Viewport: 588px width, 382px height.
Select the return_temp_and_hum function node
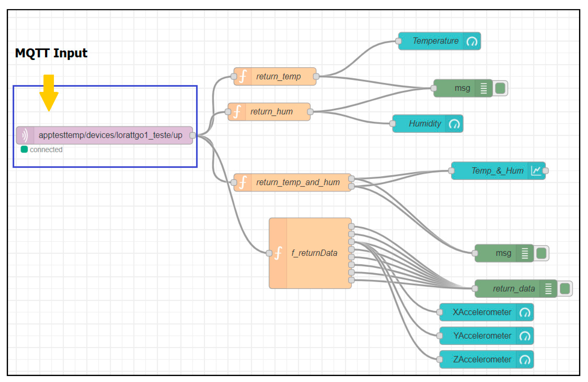tap(298, 182)
